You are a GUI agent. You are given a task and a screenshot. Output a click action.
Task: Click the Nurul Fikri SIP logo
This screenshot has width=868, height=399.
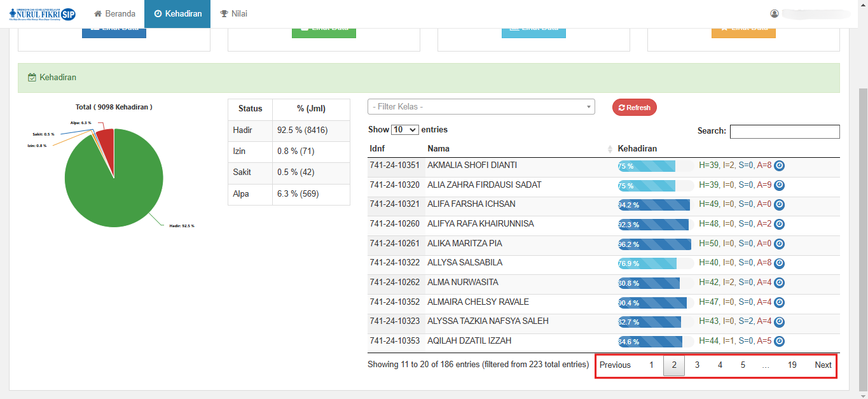click(42, 14)
